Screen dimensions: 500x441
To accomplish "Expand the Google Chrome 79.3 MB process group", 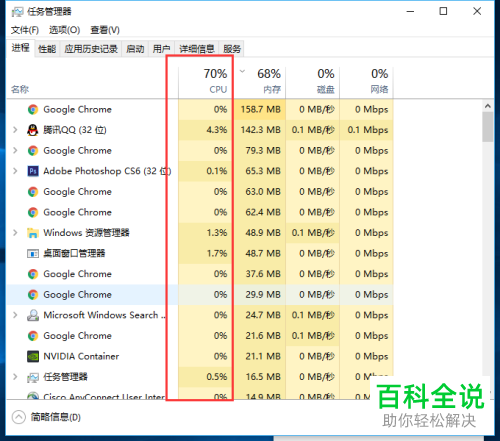I will coord(15,151).
